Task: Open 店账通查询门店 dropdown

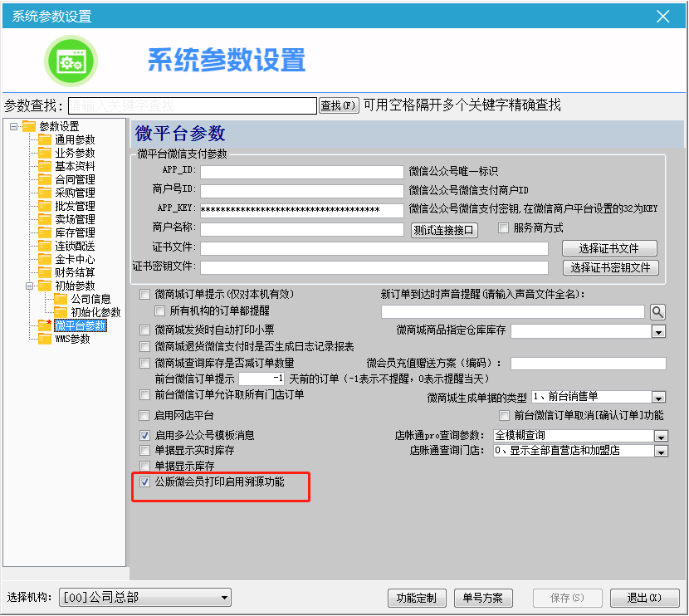Action: [x=661, y=452]
